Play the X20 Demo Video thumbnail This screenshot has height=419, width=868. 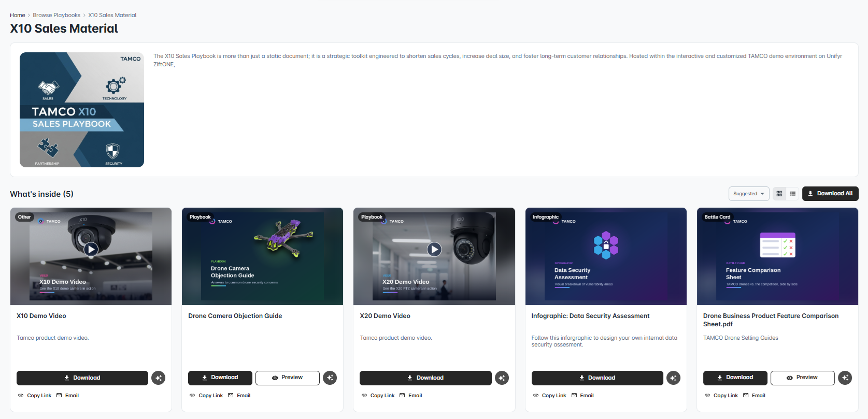tap(434, 250)
